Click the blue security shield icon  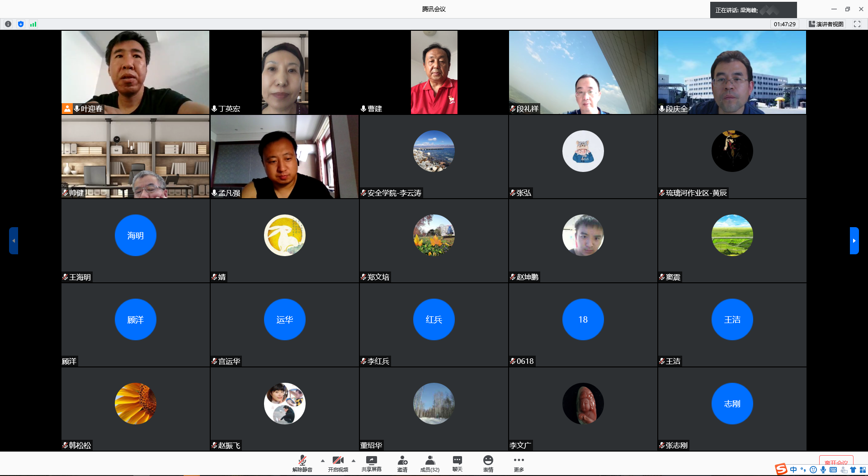pos(21,24)
